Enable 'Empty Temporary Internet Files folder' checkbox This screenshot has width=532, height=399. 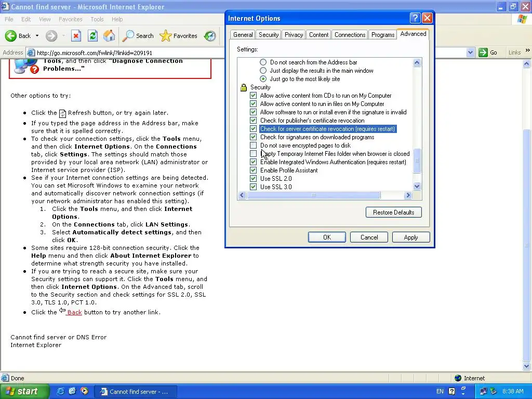(x=253, y=154)
